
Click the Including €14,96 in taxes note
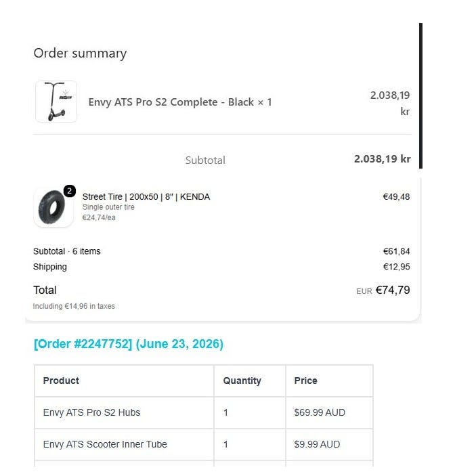coord(74,306)
